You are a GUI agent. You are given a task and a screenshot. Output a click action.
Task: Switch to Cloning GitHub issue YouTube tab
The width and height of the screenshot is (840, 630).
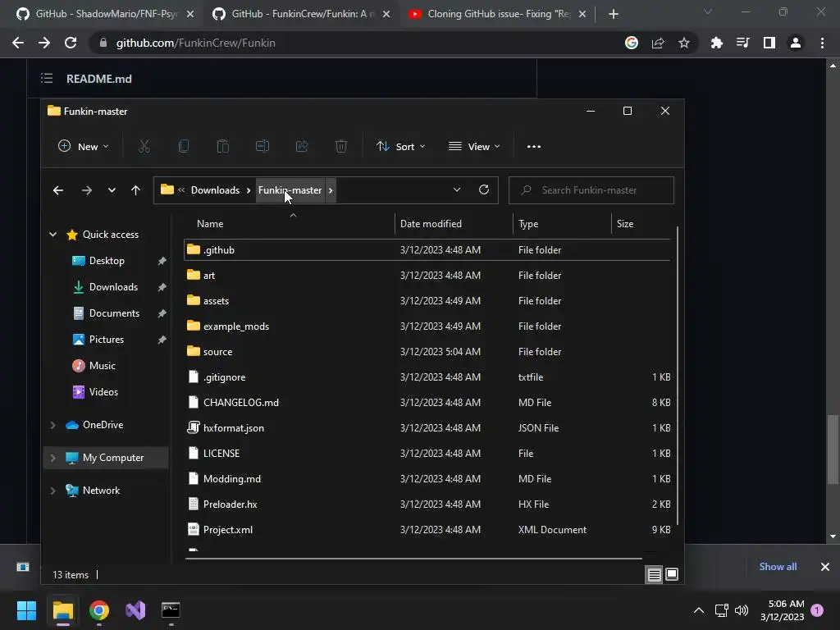tap(498, 14)
